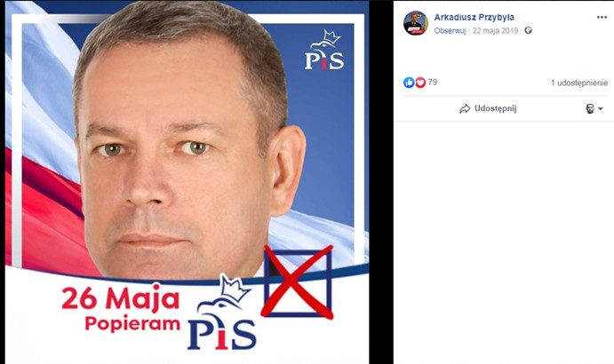Viewport: 614px width, 364px height.
Task: Click the small acting-as profile avatar icon
Action: [590, 108]
